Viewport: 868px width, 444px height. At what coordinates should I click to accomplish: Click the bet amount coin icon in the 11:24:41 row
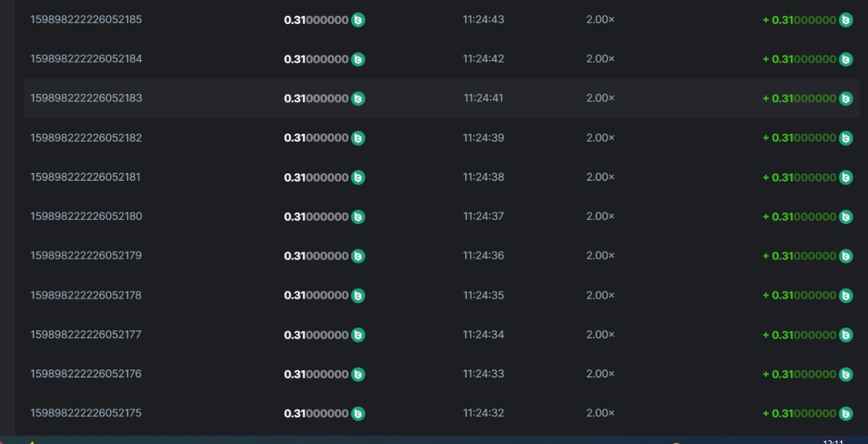click(358, 98)
